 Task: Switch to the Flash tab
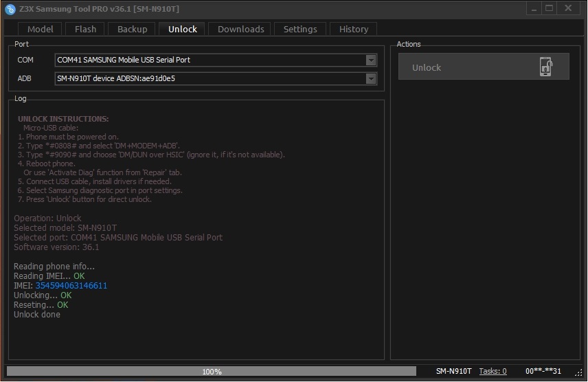(85, 29)
